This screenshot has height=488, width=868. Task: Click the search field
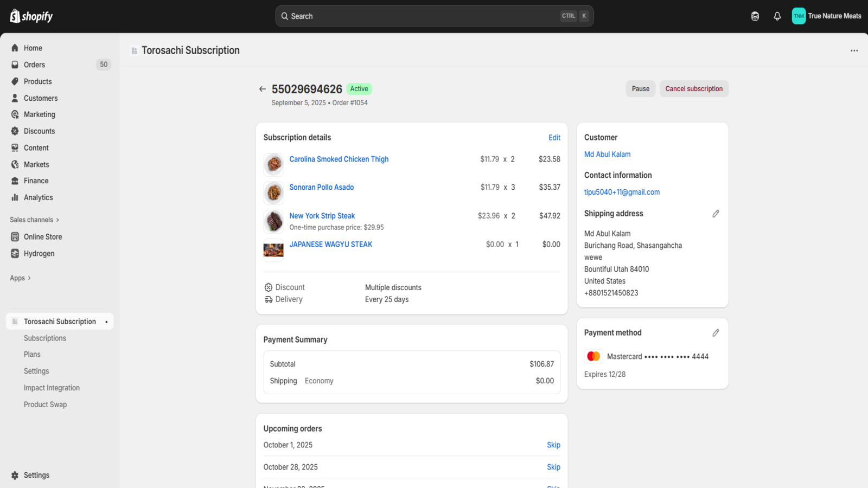click(x=435, y=16)
